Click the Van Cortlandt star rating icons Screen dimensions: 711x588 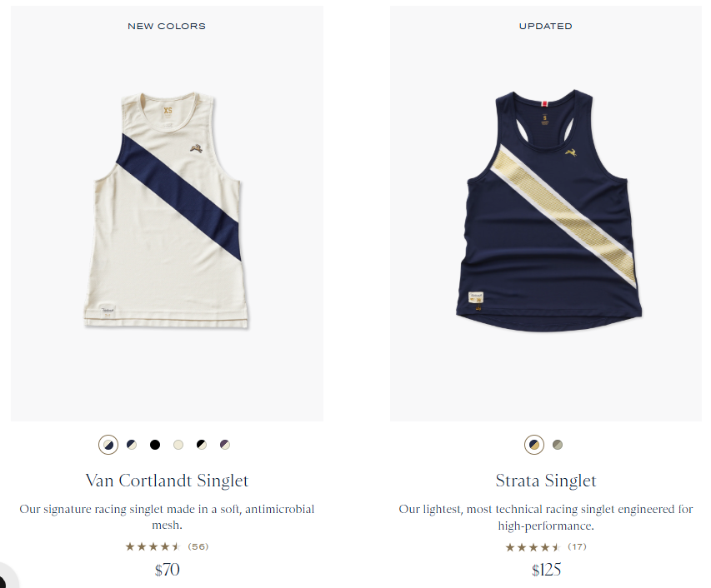[x=153, y=547]
